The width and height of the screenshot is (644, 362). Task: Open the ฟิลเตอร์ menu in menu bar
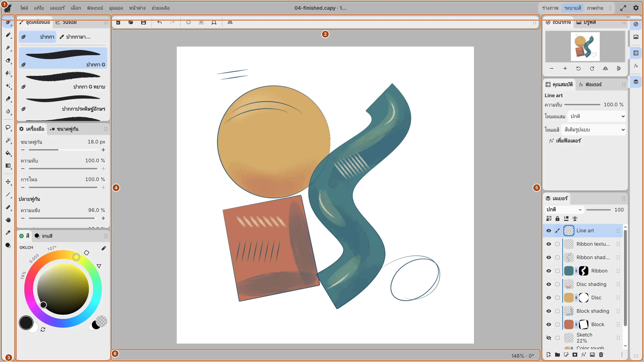click(x=95, y=8)
